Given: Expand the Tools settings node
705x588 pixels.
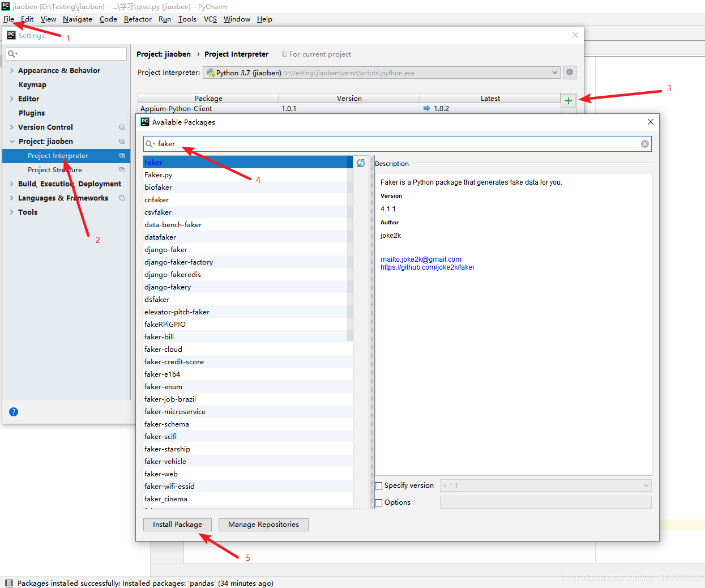Looking at the screenshot, I should pos(11,212).
